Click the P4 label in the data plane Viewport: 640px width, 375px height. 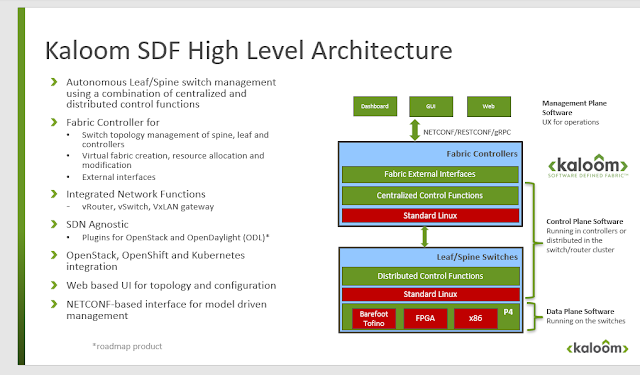coord(508,312)
